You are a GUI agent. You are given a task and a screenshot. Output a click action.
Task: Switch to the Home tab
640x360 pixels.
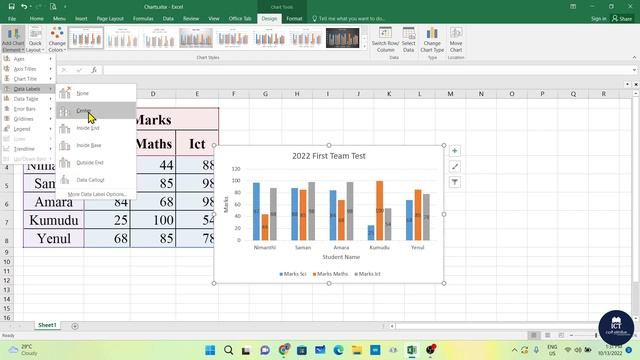click(x=36, y=18)
